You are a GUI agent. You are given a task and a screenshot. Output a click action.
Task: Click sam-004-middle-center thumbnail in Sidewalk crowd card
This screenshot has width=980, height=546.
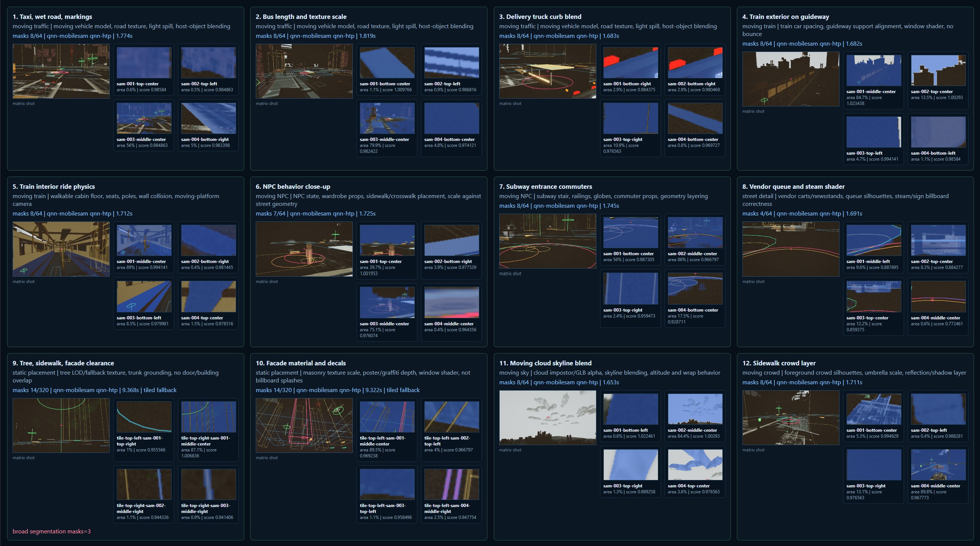(938, 465)
